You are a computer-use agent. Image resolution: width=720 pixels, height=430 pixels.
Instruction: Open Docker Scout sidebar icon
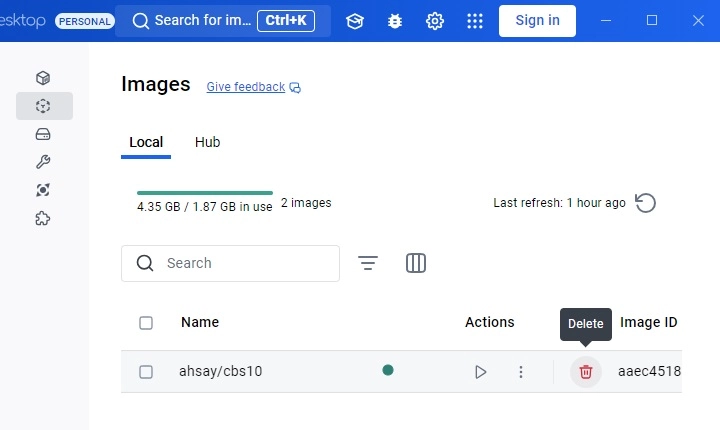[43, 190]
